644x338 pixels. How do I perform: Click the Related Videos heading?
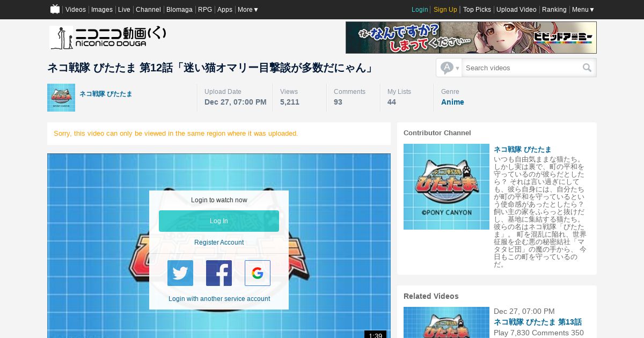[x=431, y=296]
